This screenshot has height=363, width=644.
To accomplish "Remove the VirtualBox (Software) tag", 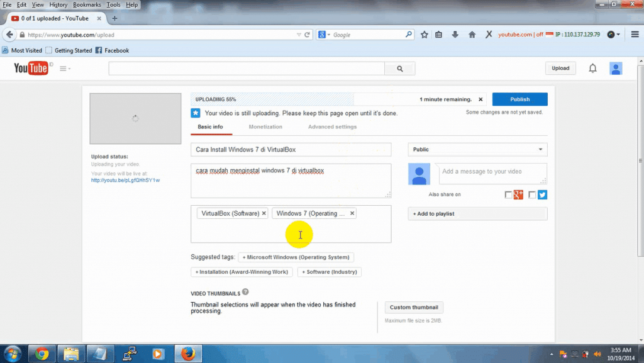I will click(x=264, y=213).
